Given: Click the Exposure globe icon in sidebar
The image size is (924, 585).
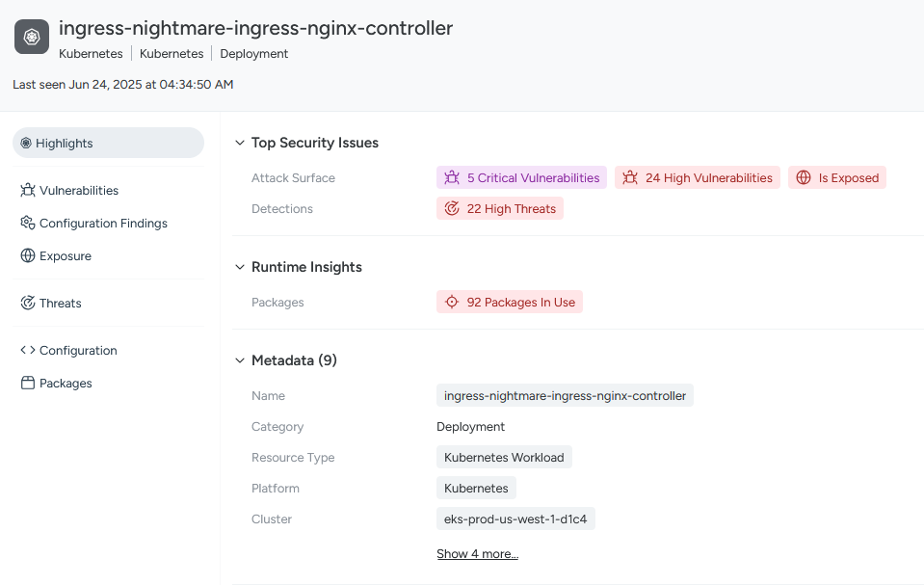Looking at the screenshot, I should (28, 255).
